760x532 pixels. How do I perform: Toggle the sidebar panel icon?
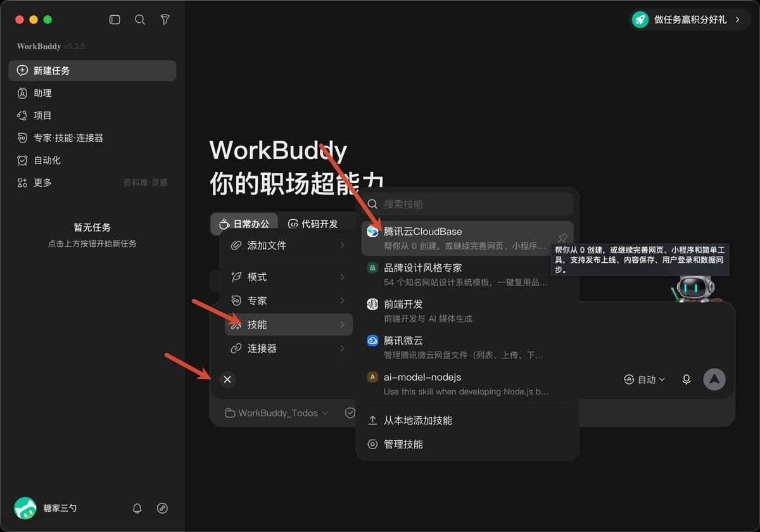(115, 20)
